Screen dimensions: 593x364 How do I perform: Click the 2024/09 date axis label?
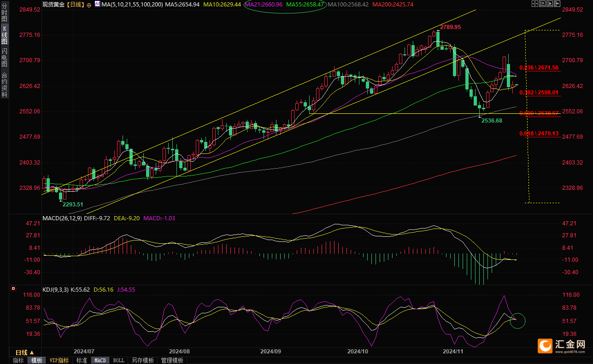[271, 351]
